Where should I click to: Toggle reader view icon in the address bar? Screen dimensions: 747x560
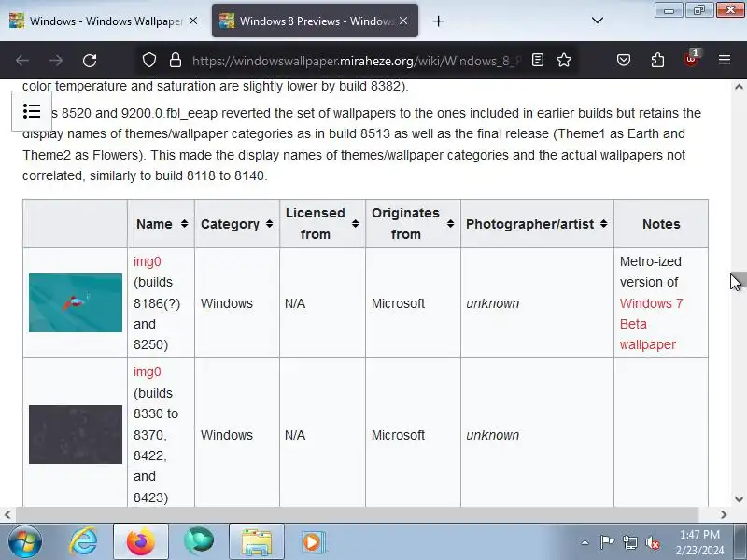click(x=538, y=60)
